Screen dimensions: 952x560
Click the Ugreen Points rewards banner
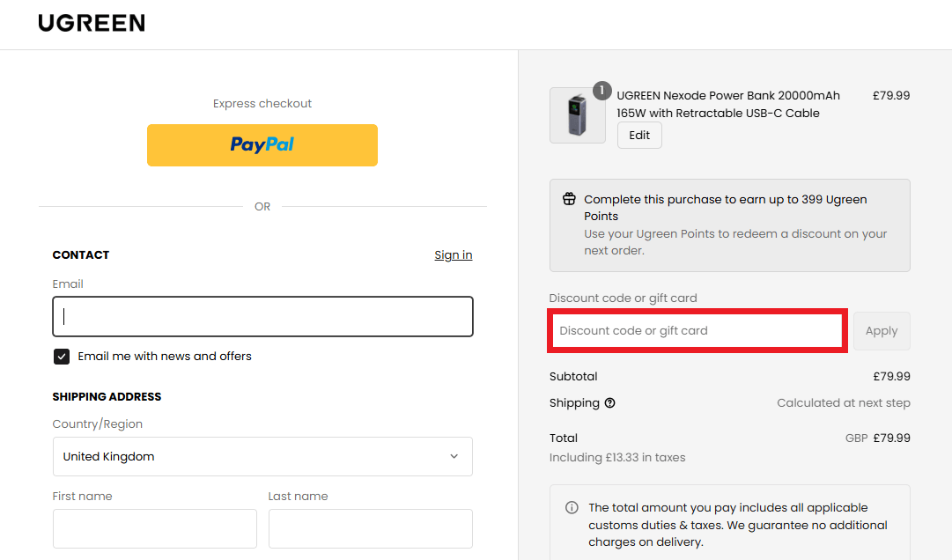(x=729, y=225)
